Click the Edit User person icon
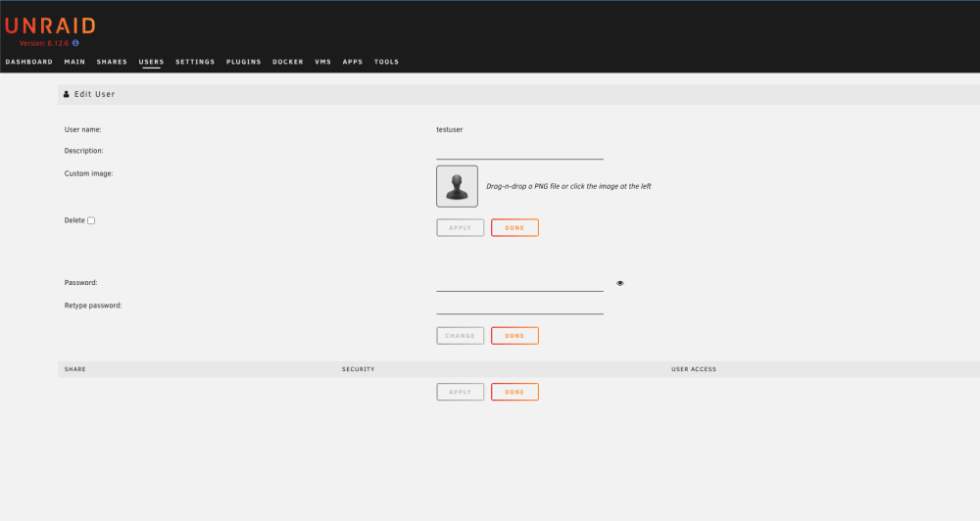980x521 pixels. (x=67, y=94)
